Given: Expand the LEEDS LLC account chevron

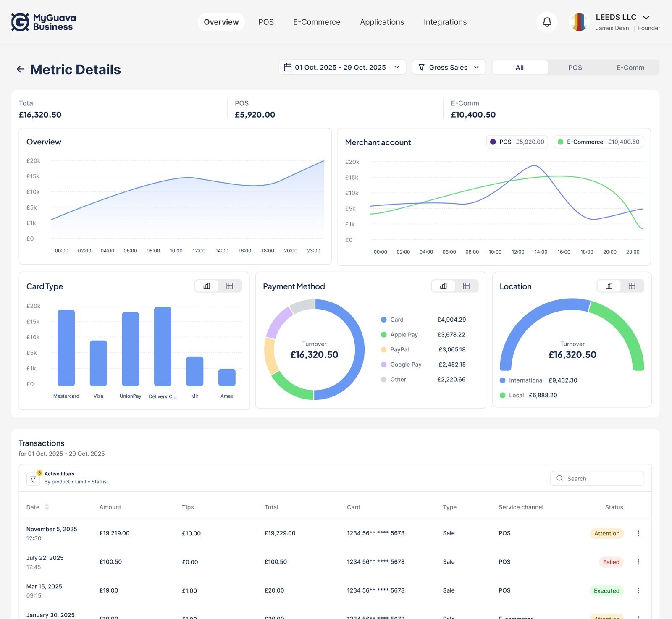Looking at the screenshot, I should pos(646,17).
